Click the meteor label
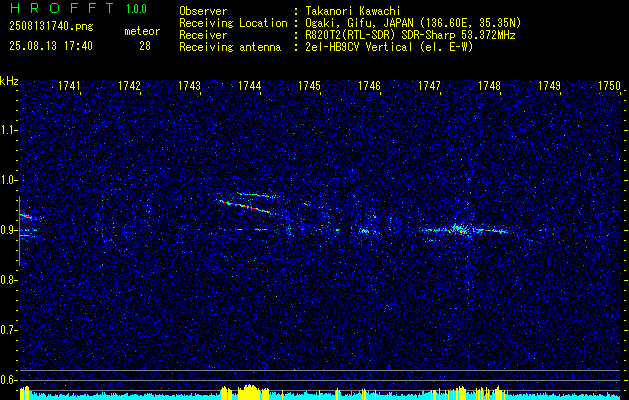Image resolution: width=629 pixels, height=400 pixels. coord(142,31)
